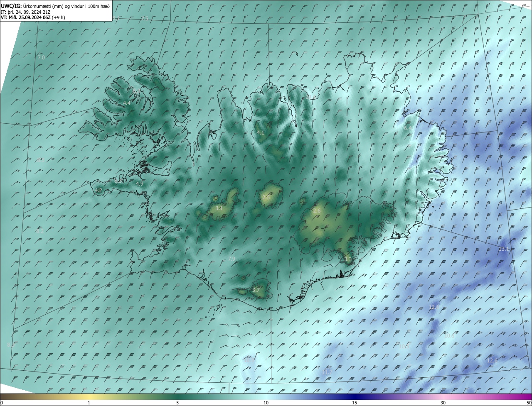532x406 pixels.
Task: Click the "3.7" value on the southern glacier
Action: click(x=256, y=290)
